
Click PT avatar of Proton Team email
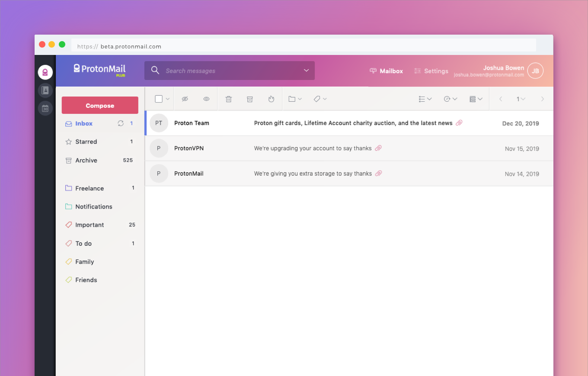tap(159, 123)
